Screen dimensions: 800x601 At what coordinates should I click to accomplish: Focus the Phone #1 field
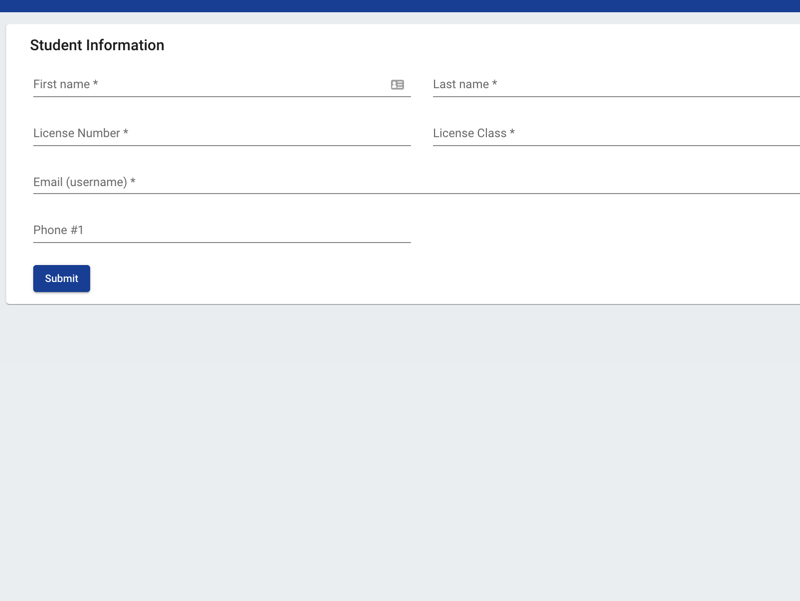pos(222,230)
